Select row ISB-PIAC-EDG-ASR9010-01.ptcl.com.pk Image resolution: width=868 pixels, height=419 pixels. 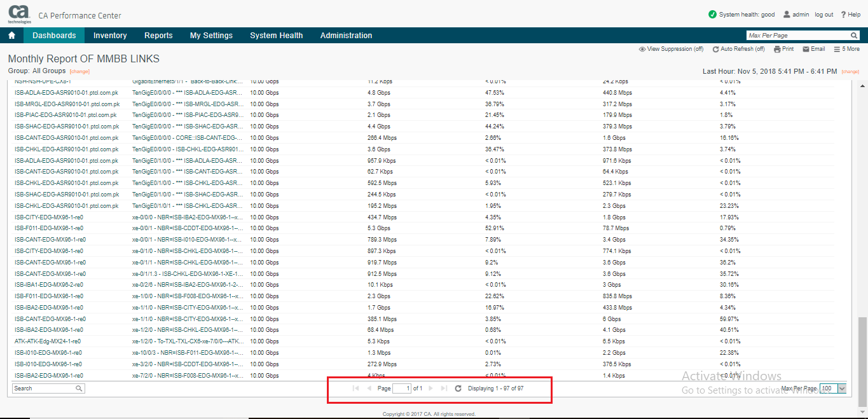click(x=67, y=115)
